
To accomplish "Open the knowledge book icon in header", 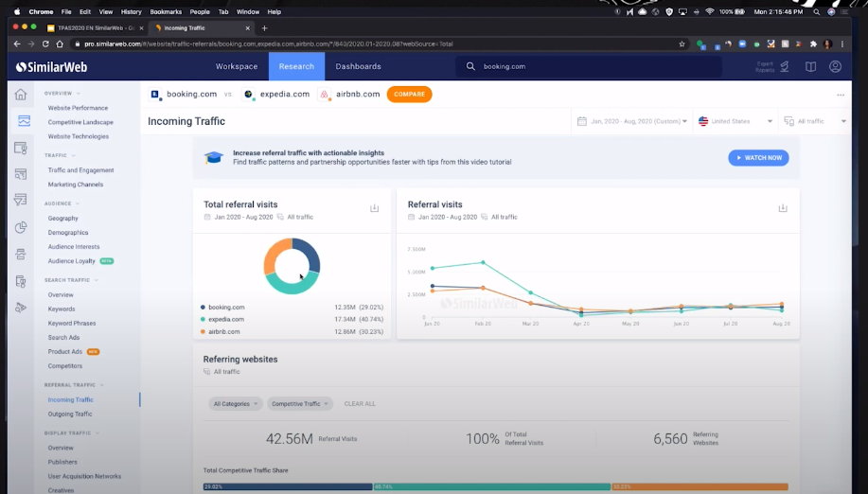I will click(x=810, y=67).
